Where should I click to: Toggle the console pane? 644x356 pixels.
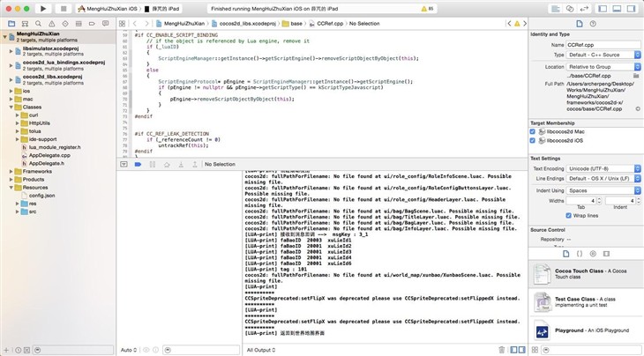[x=522, y=350]
